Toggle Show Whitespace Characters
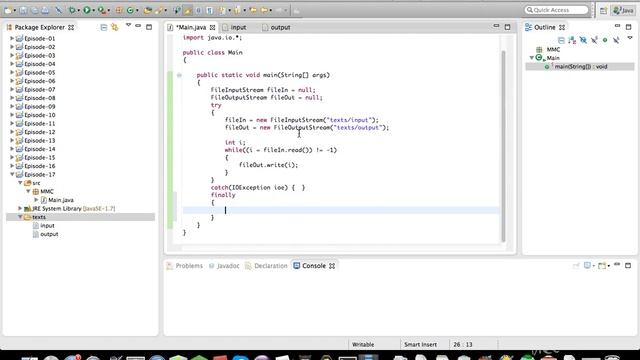This screenshot has width=640, height=360. click(209, 11)
